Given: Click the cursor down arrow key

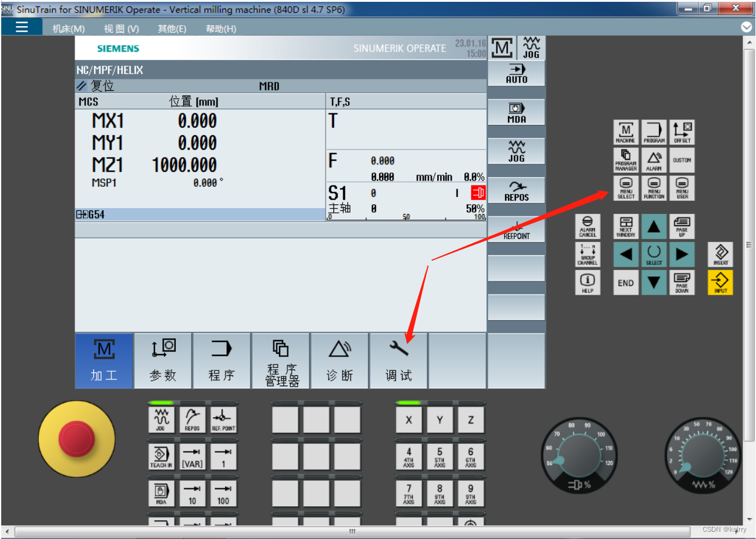Looking at the screenshot, I should click(654, 283).
